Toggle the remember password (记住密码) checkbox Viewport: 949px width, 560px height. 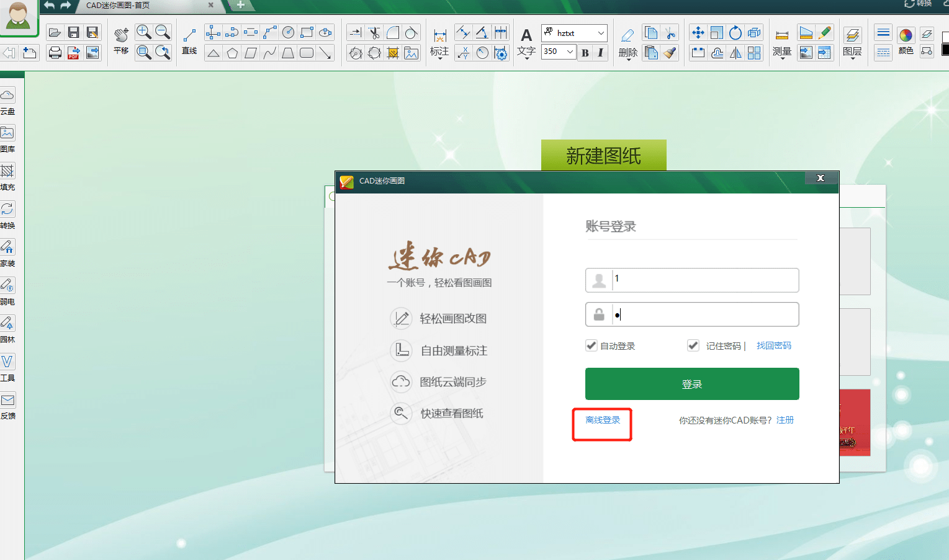(693, 345)
